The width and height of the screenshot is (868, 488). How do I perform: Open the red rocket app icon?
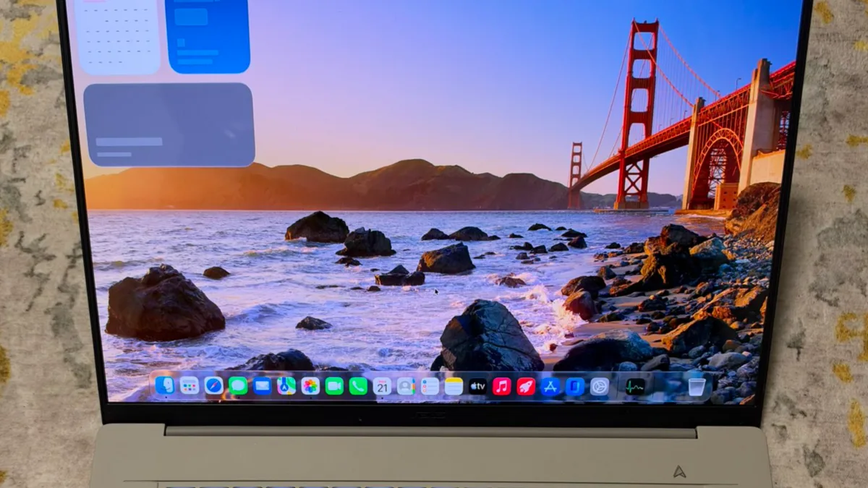tap(526, 386)
